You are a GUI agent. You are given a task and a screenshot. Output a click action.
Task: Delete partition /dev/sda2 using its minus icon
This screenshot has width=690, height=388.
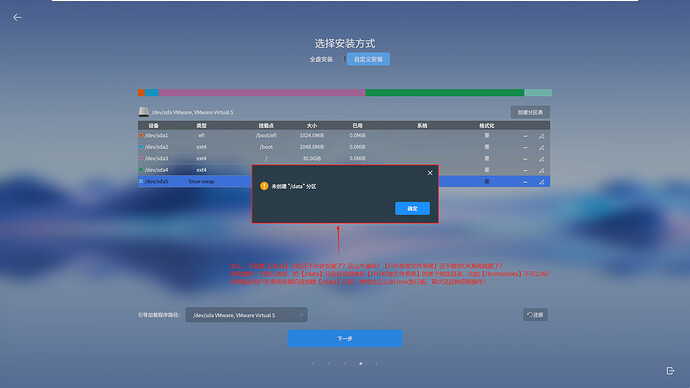pos(525,147)
